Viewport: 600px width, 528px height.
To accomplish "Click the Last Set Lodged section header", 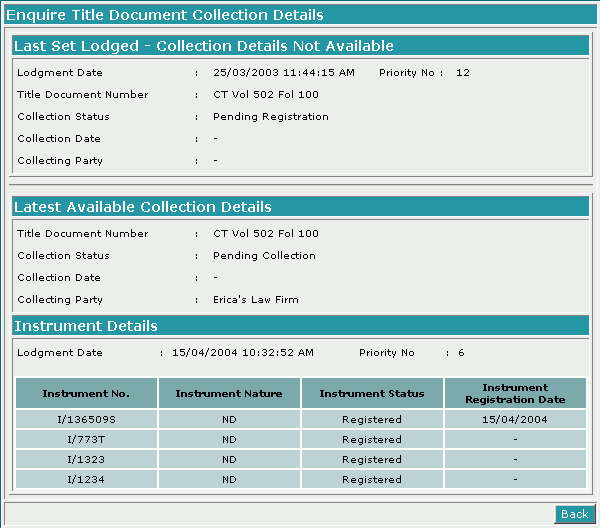I will [204, 46].
